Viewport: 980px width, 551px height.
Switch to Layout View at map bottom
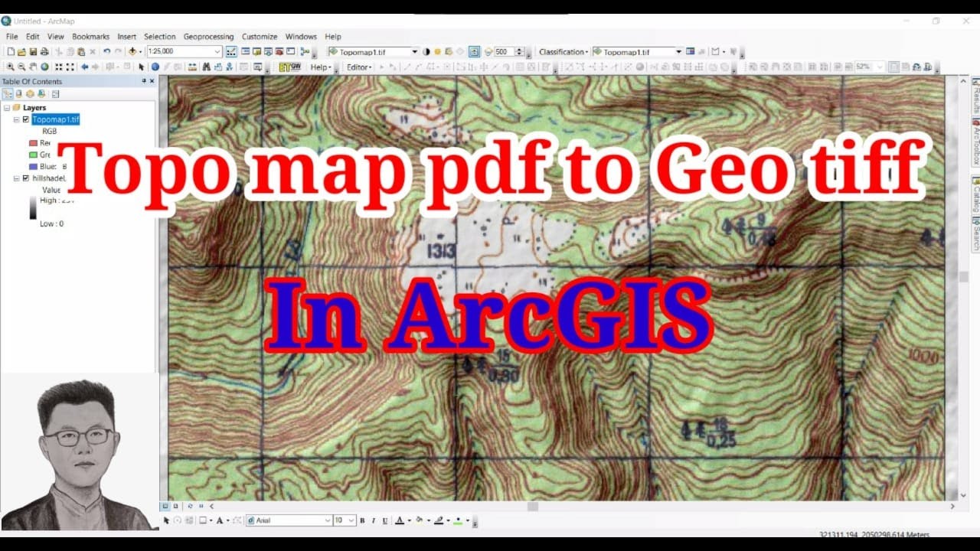click(175, 506)
